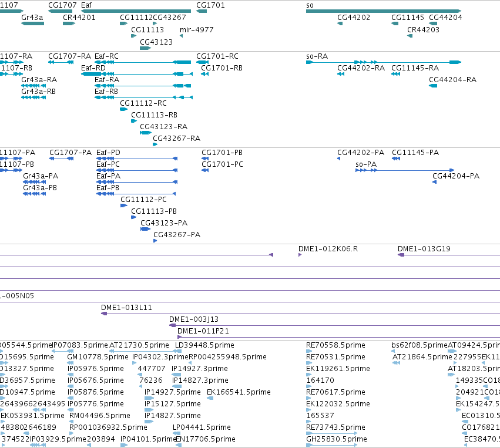500x448 pixels.
Task: Select transcript CG1707-RA
Action: point(69,56)
